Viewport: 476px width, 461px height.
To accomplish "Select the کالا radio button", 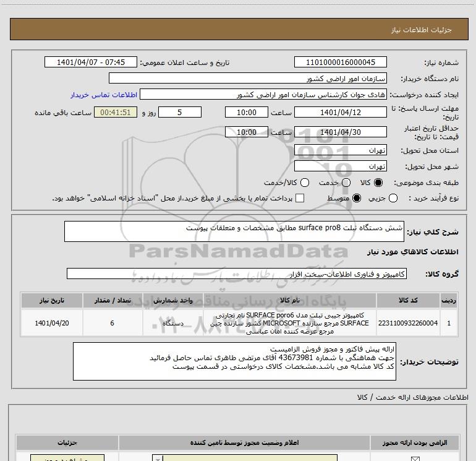I will point(378,183).
